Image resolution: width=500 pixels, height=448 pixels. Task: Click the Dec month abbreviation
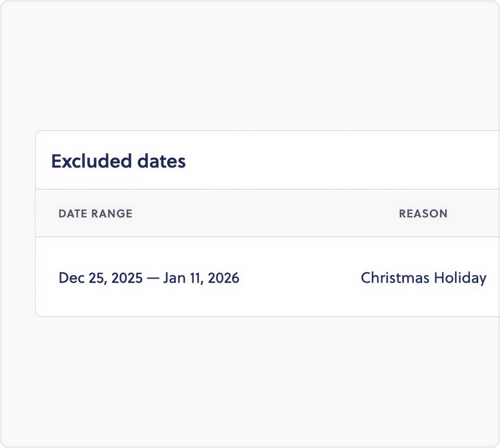click(68, 278)
